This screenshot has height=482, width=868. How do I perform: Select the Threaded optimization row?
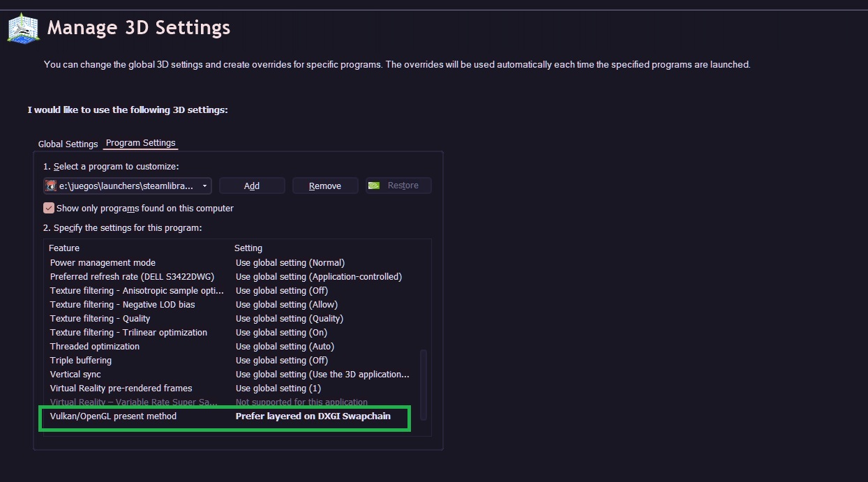[x=95, y=347]
